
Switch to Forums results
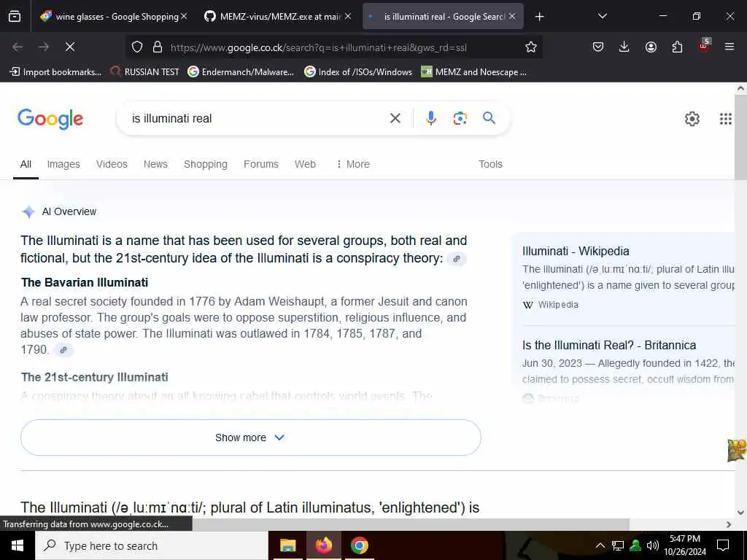[x=261, y=164]
